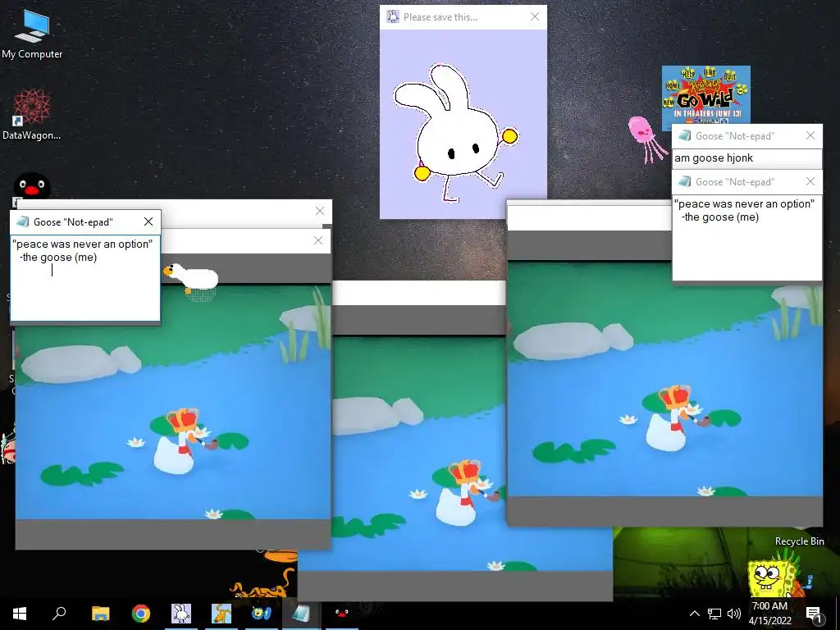Viewport: 840px width, 630px height.
Task: Select the Goose Not-epad taskbar button
Action: point(302,614)
